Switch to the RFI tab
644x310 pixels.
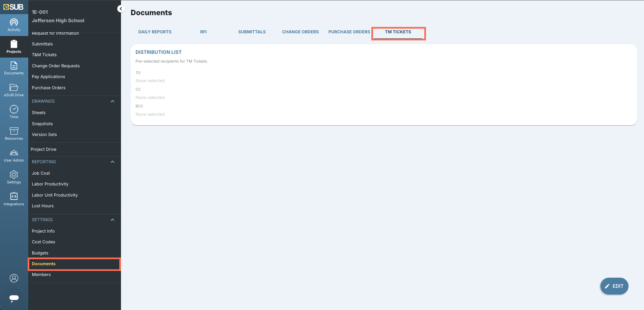click(203, 32)
